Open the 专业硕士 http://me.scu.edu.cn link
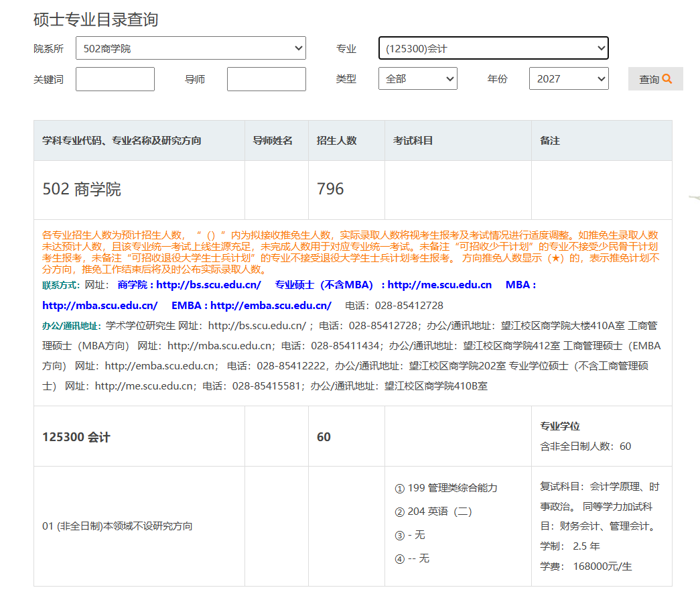The image size is (700, 600). coord(383,285)
